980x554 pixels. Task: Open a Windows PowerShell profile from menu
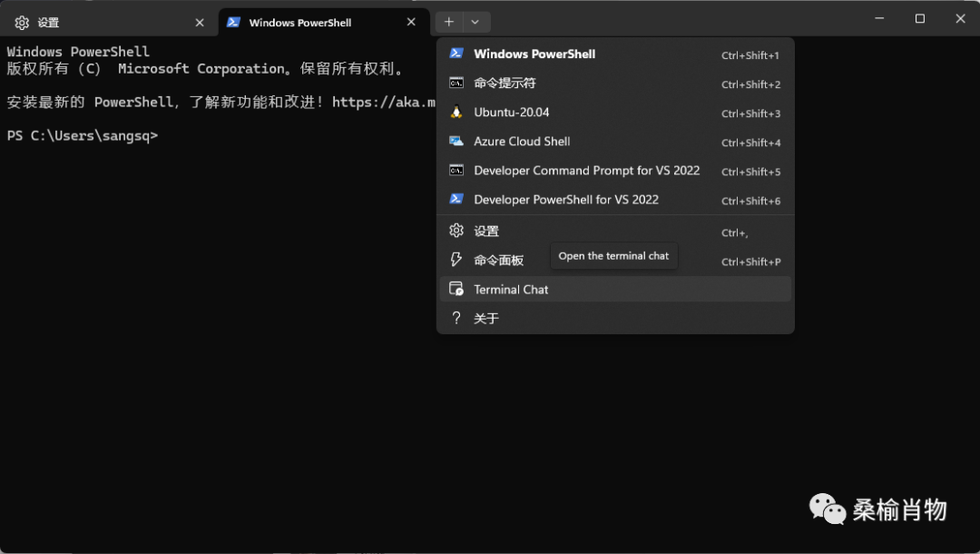click(x=615, y=54)
